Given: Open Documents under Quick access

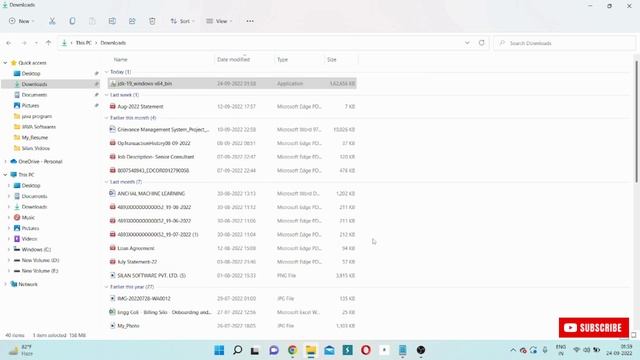Looking at the screenshot, I should pyautogui.click(x=34, y=95).
